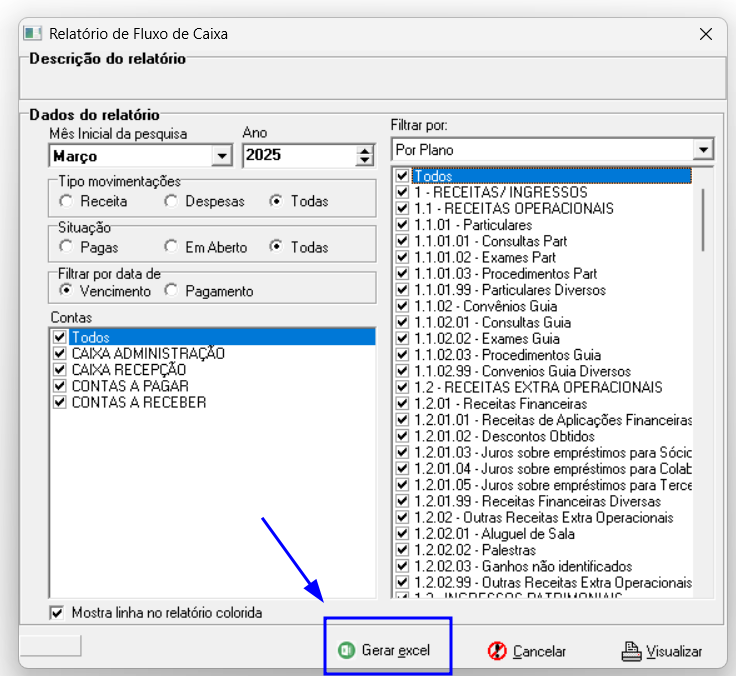
Task: Toggle 1.2.01 - Receitas Financeiras checkbox
Action: pyautogui.click(x=402, y=404)
